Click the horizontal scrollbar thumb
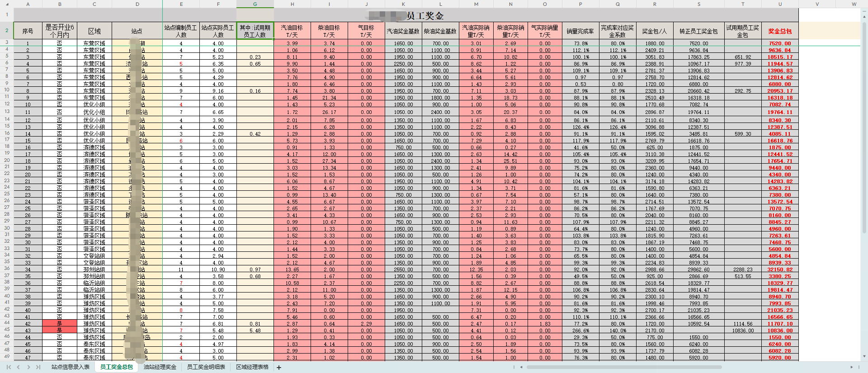The image size is (868, 373). 624,367
